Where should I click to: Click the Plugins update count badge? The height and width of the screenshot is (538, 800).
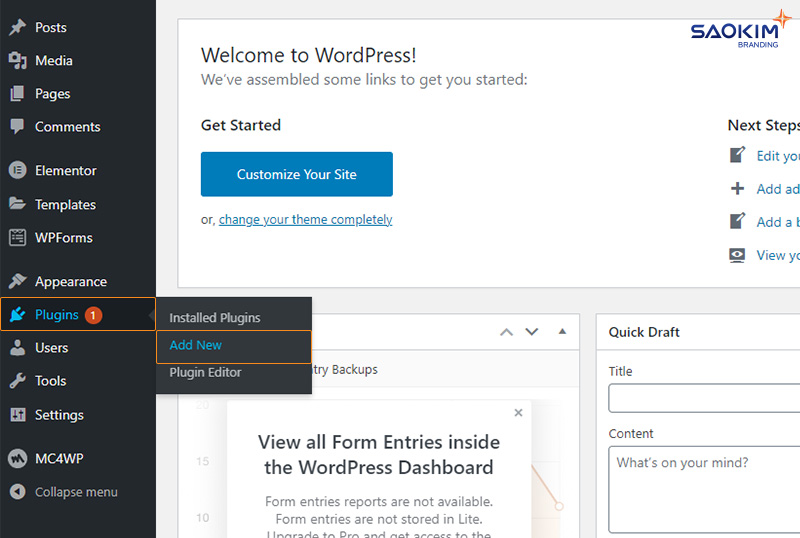tap(93, 315)
